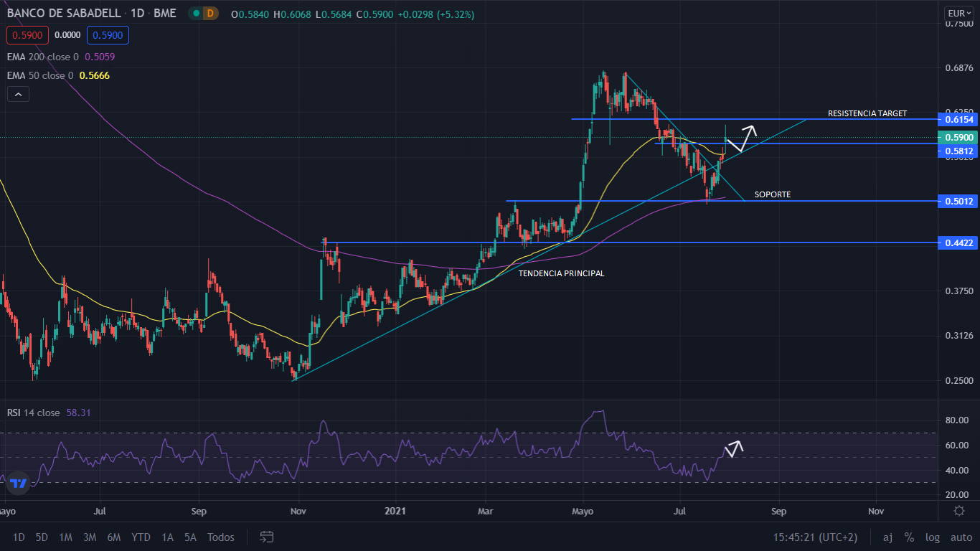Select the Todos date range
980x551 pixels.
220,537
